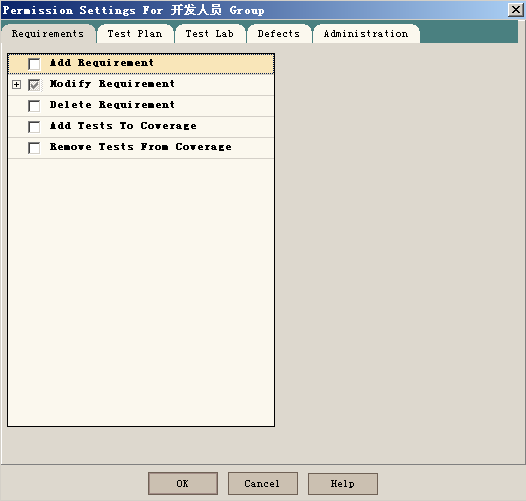Open the Requirements tab
This screenshot has width=526, height=501.
click(x=48, y=34)
